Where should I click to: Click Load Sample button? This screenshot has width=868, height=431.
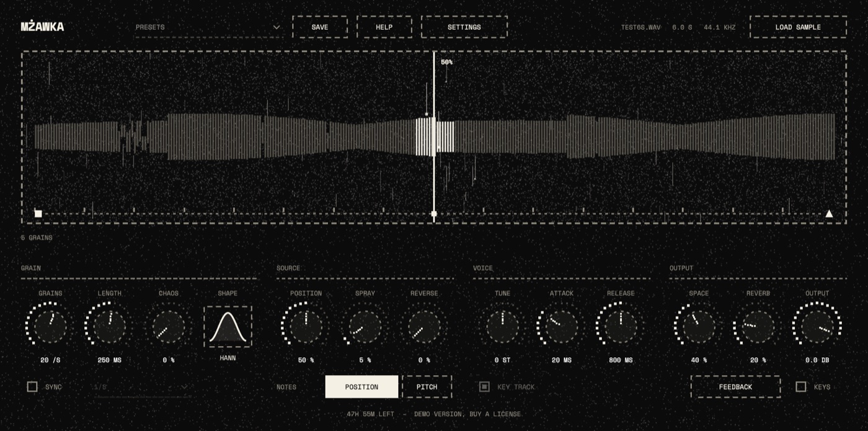(x=798, y=27)
